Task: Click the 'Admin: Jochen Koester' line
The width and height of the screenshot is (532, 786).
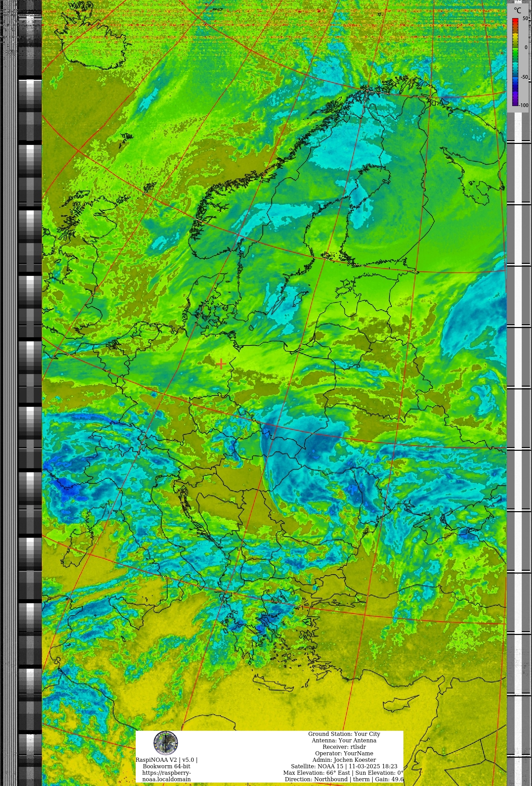Action: [x=344, y=760]
